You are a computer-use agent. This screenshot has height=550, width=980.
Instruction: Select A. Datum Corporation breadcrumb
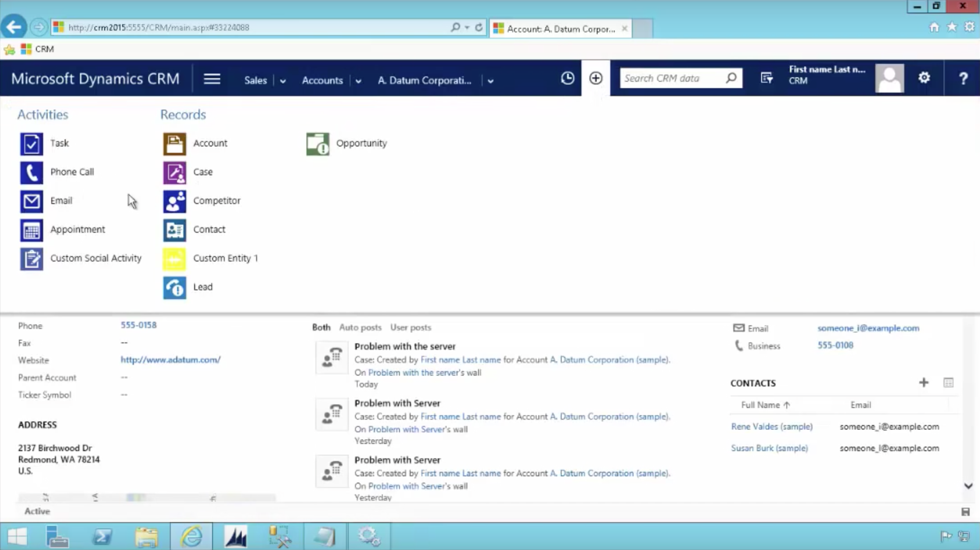[425, 80]
